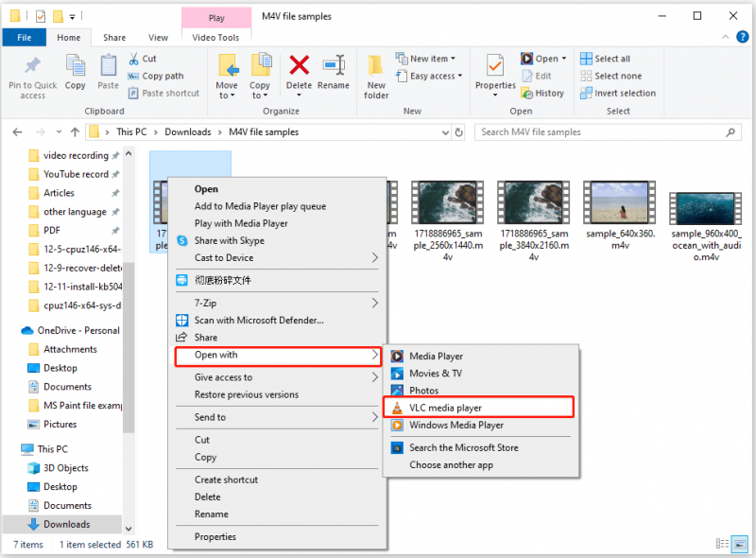Open the File tab
The image size is (756, 558).
tap(25, 37)
